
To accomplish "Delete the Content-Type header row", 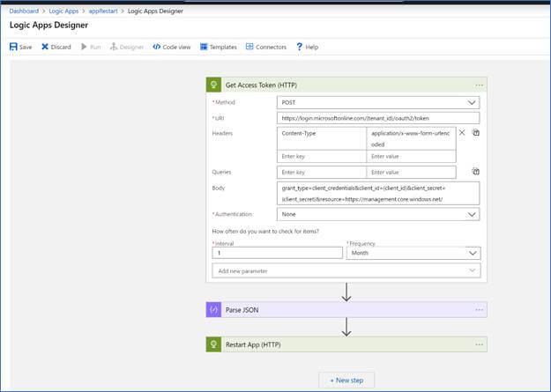I will (x=462, y=132).
